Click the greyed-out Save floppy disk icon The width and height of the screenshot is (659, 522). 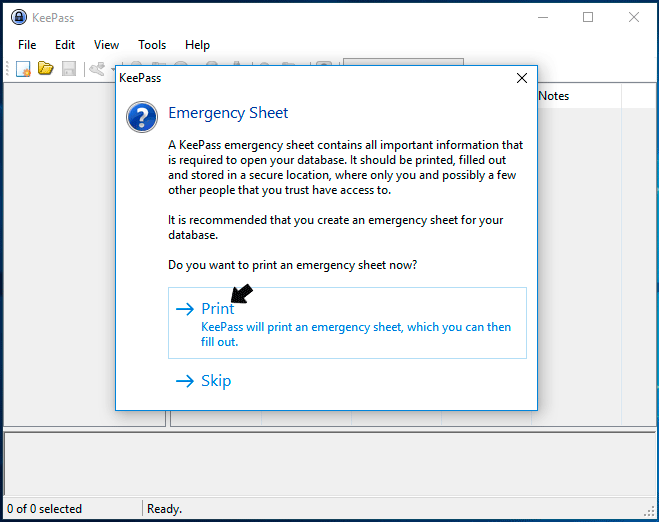tap(69, 69)
